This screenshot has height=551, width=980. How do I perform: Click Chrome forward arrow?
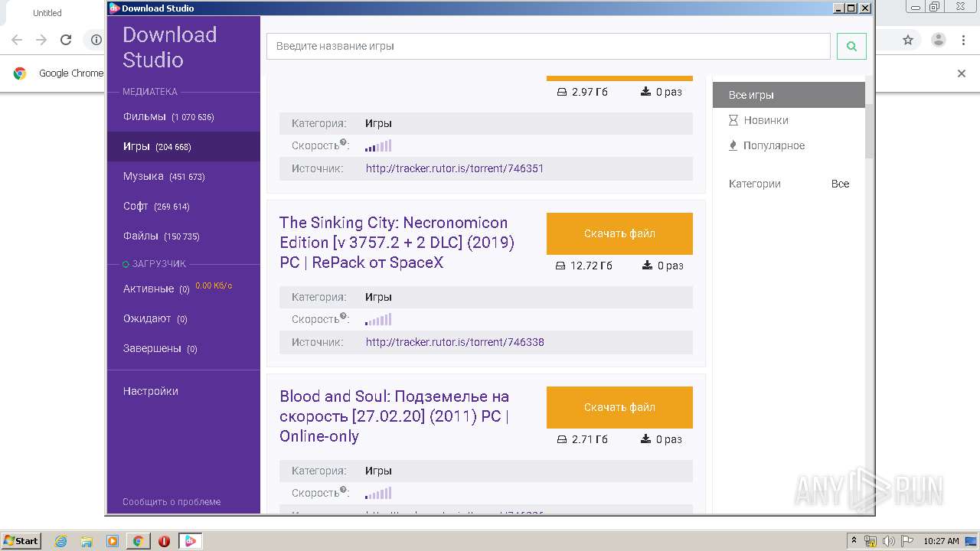point(41,40)
